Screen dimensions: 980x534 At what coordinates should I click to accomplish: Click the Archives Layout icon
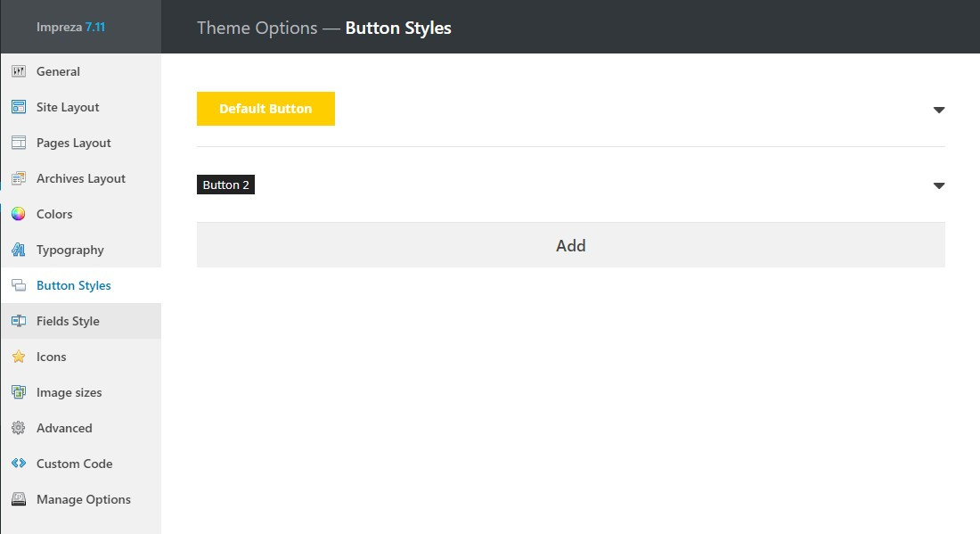coord(19,178)
